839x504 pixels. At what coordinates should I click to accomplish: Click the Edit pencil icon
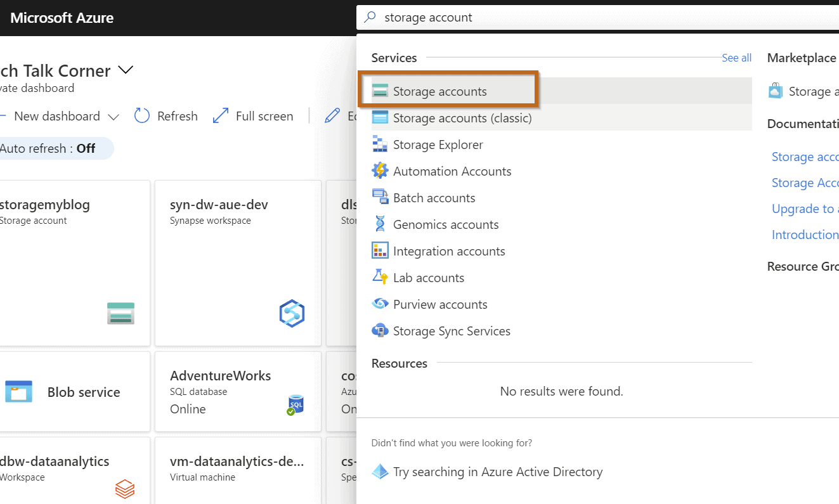(x=332, y=116)
